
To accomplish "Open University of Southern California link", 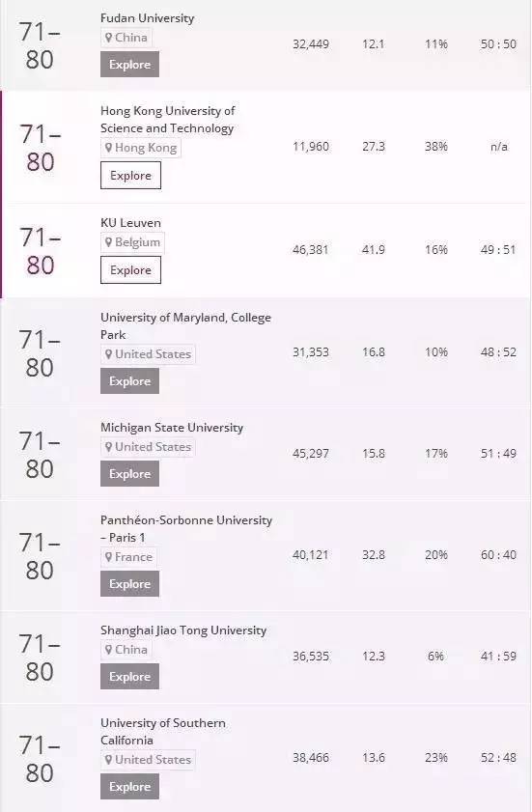I will pos(162,731).
